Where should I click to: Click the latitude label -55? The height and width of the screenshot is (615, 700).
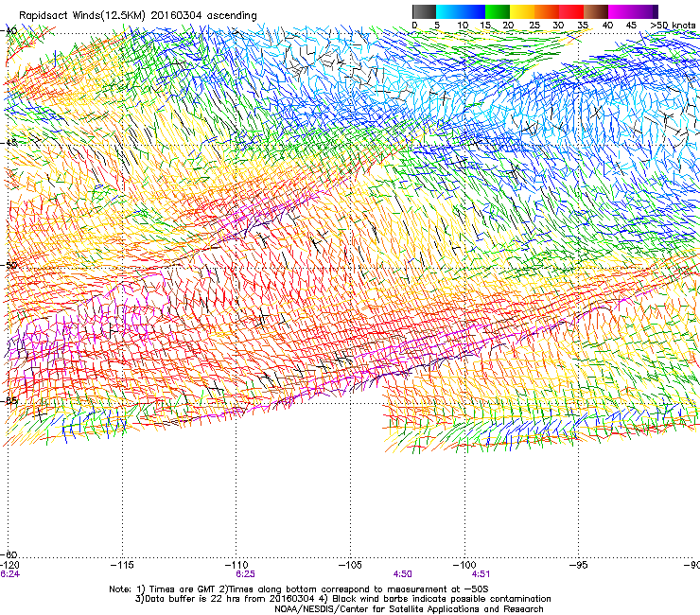tap(10, 400)
